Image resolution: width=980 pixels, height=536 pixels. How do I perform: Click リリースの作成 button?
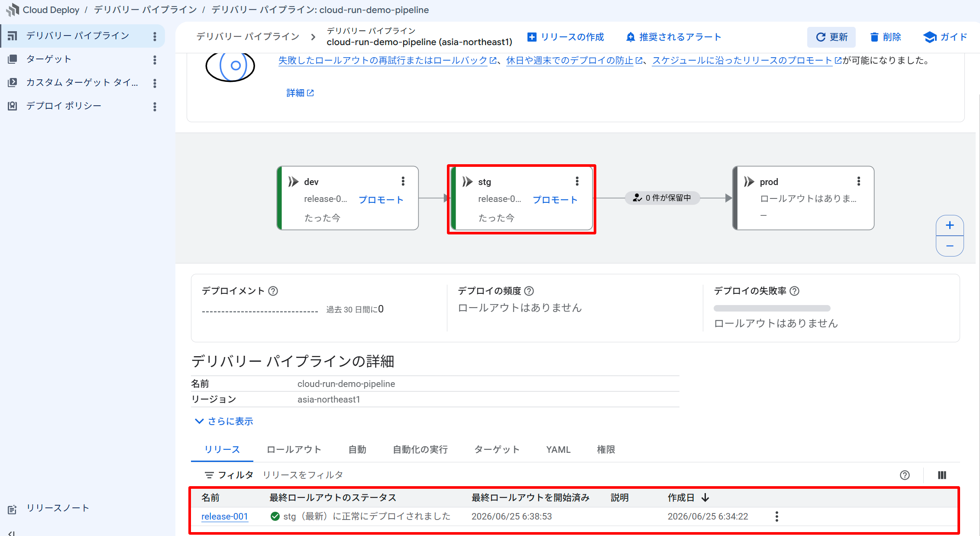[x=566, y=37]
